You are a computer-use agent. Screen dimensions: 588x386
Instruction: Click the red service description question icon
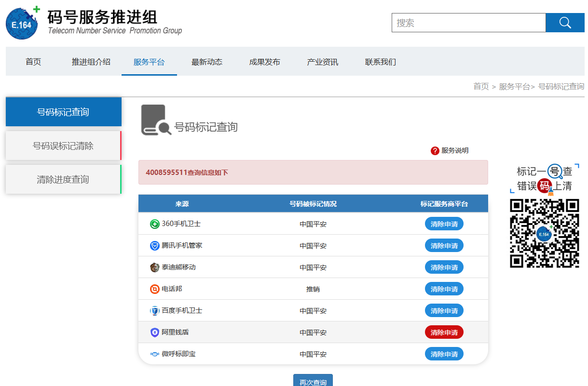[x=435, y=151]
